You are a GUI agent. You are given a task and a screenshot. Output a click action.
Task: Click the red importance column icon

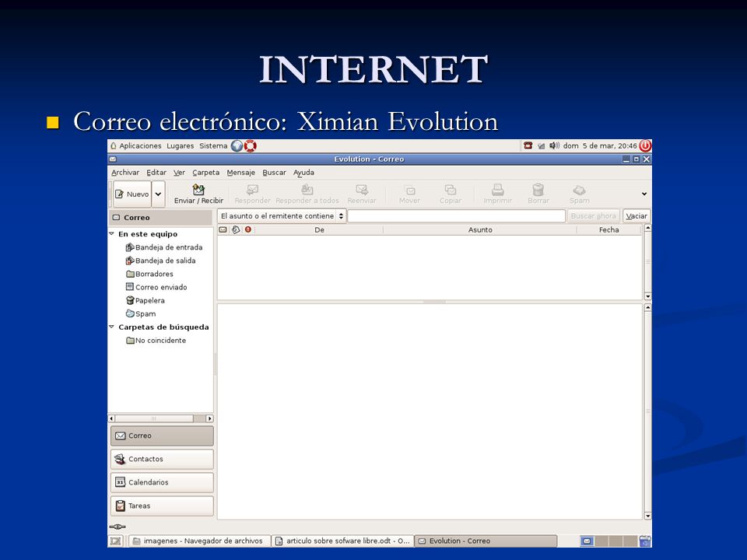(x=247, y=229)
